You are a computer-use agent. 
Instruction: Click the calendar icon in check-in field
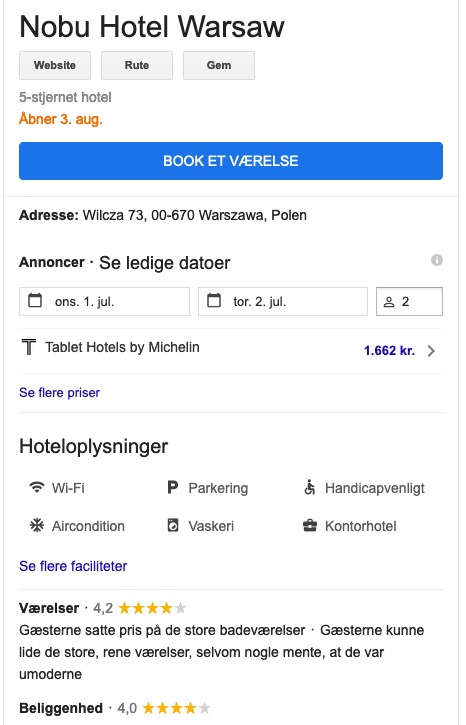pyautogui.click(x=35, y=301)
